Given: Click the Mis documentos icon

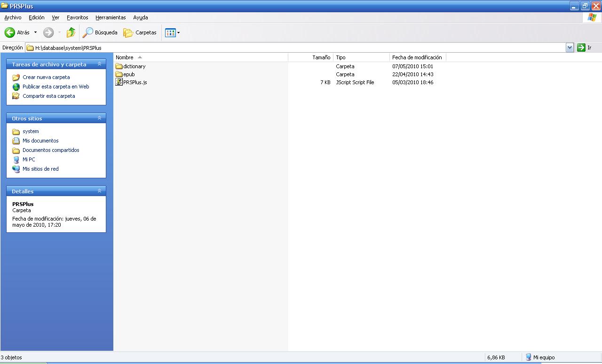Looking at the screenshot, I should click(x=16, y=141).
